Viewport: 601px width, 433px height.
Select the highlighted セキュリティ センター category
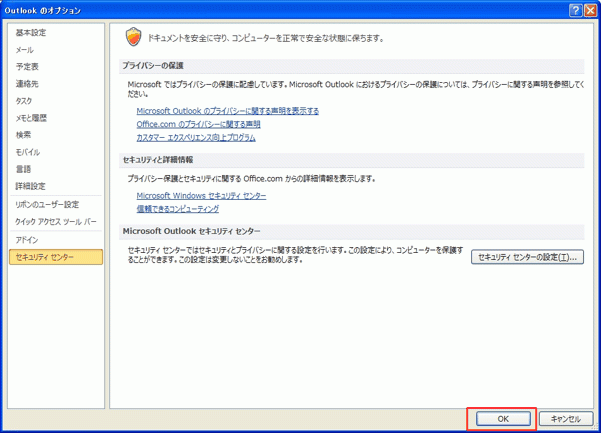[x=56, y=257]
